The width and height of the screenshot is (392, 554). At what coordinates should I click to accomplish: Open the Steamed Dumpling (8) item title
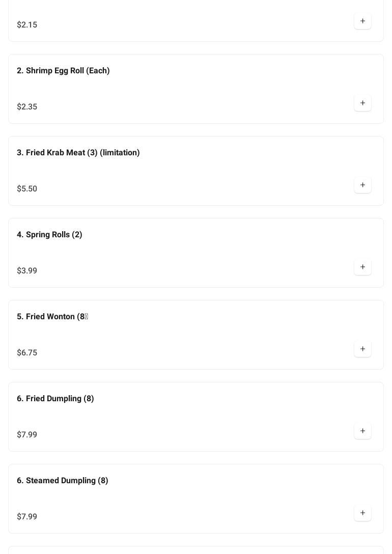point(62,481)
